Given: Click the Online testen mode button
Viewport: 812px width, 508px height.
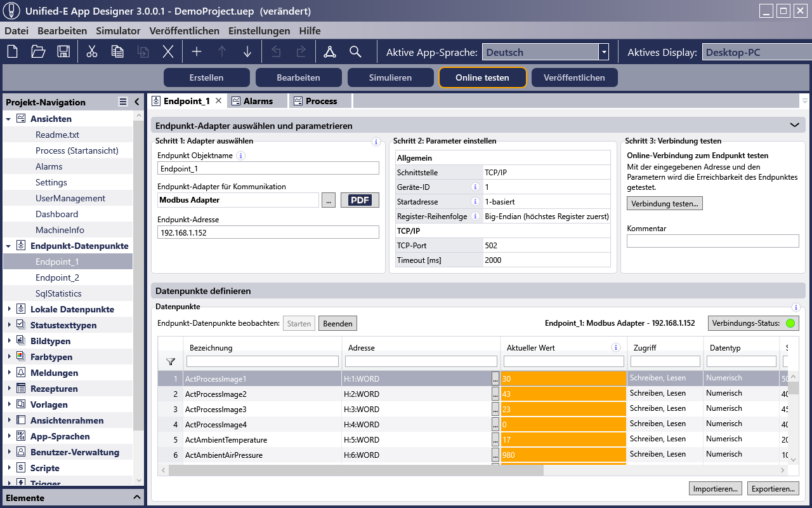Looking at the screenshot, I should [x=482, y=77].
